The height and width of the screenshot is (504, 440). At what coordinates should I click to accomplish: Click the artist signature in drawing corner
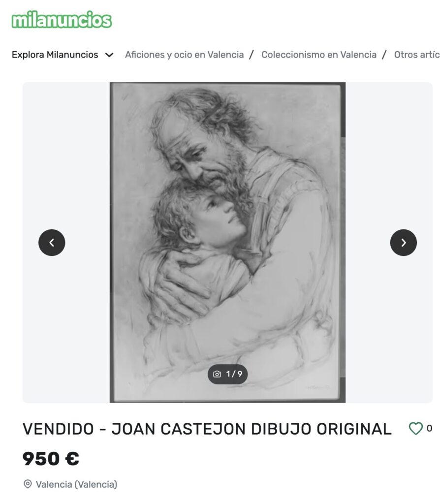[317, 388]
